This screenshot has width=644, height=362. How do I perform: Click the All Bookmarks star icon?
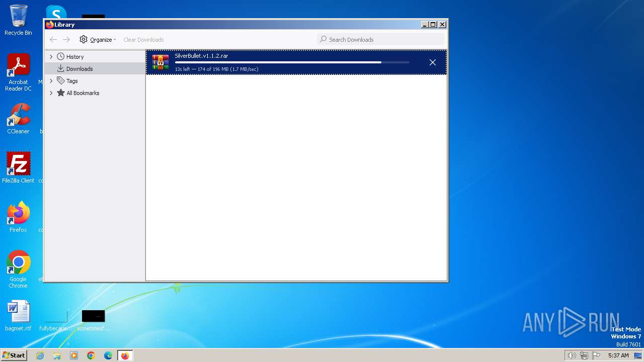(61, 93)
